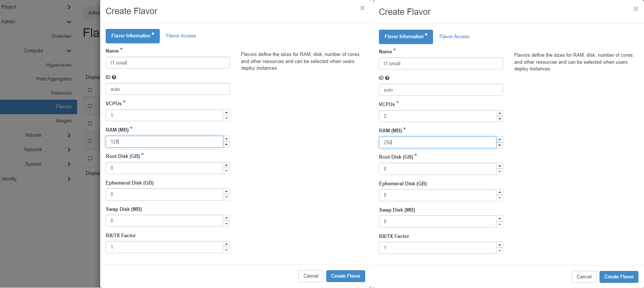Open Flavor Access tab in the 128 MB RAM dialog

[181, 36]
